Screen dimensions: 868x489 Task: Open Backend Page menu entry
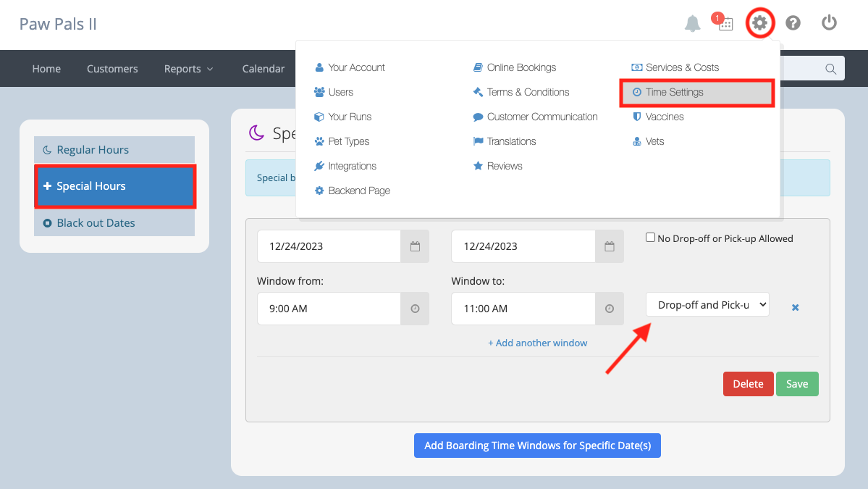click(353, 191)
